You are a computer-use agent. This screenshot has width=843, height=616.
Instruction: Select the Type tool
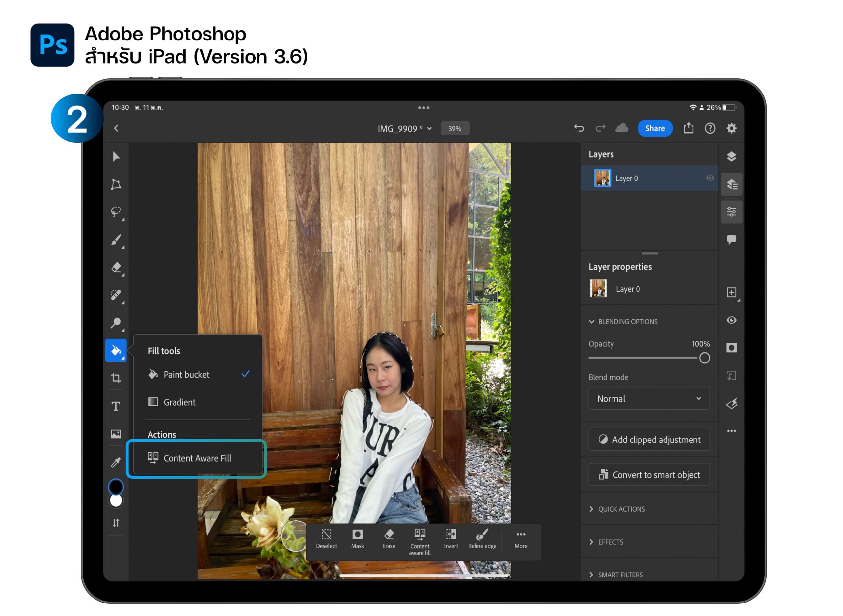[116, 406]
